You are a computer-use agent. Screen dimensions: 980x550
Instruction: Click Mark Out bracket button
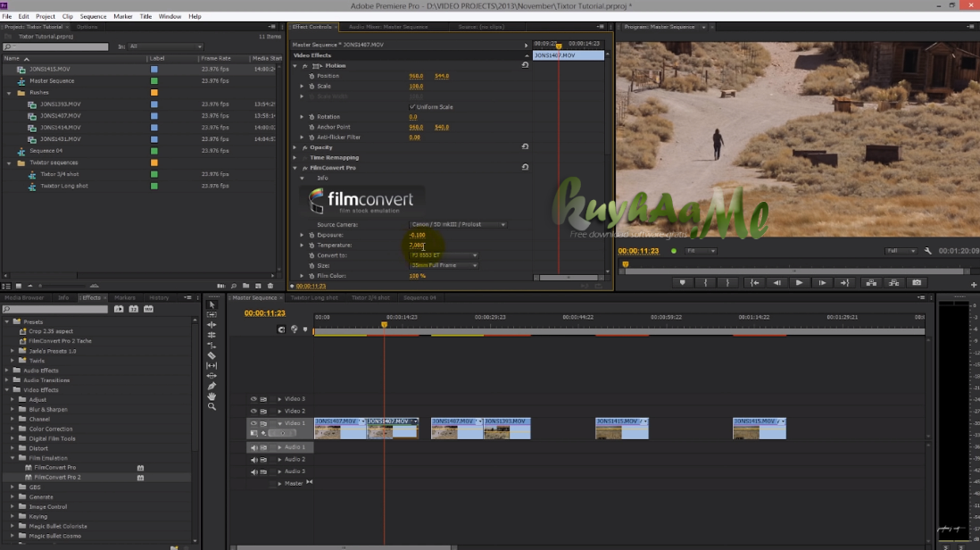coord(727,283)
